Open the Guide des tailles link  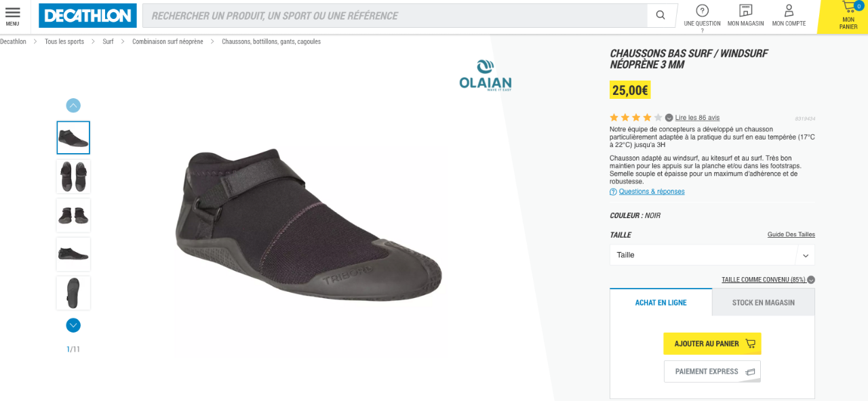click(x=791, y=234)
